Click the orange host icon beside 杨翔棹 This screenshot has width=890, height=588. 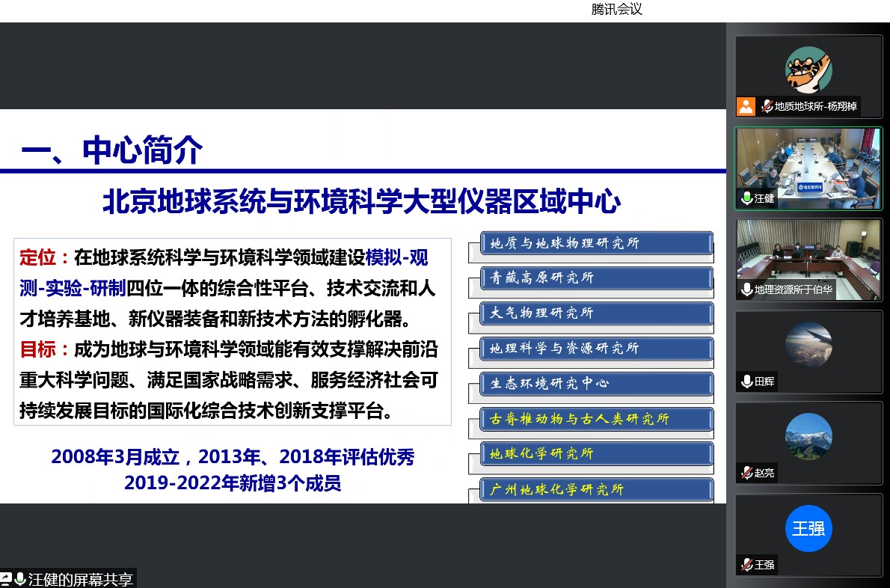point(746,106)
